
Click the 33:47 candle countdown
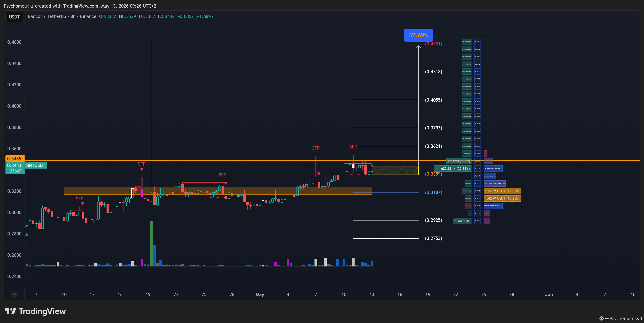click(15, 171)
